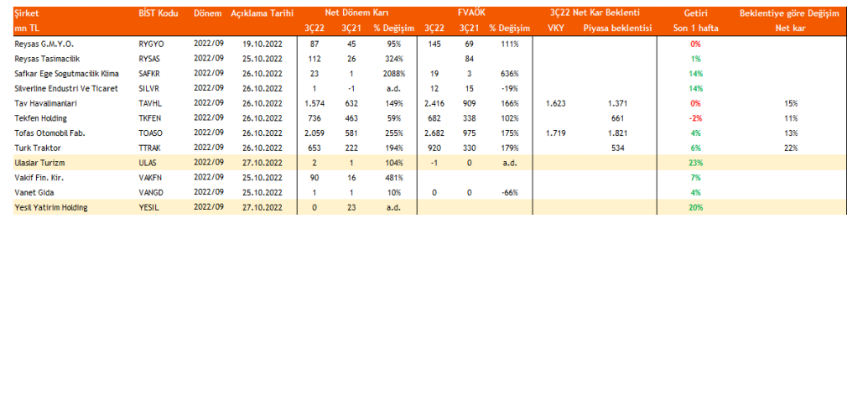Click the 1.574 net profit value

coord(315,103)
